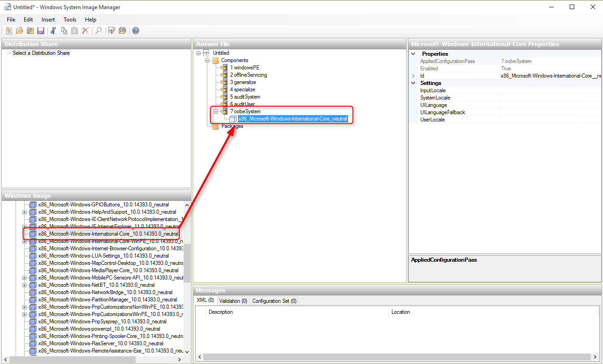
Task: Click the icon beside 5 auditSystem
Action: pyautogui.click(x=224, y=97)
